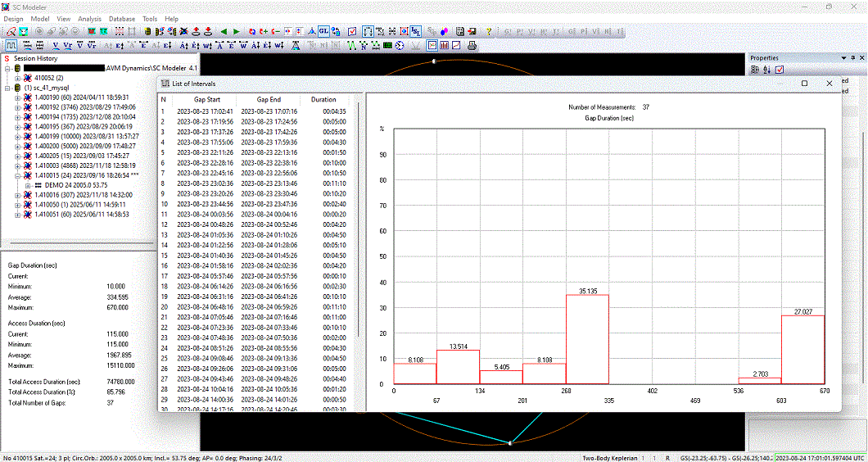The image size is (868, 462).
Task: Collapse the 1.410015 (24) session node
Action: pos(18,176)
